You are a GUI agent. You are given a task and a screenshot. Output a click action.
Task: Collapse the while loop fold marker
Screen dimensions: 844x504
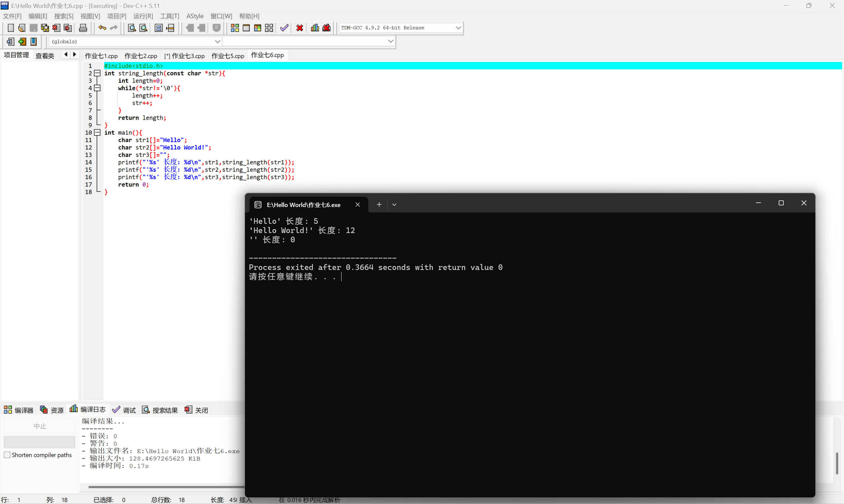pyautogui.click(x=98, y=88)
